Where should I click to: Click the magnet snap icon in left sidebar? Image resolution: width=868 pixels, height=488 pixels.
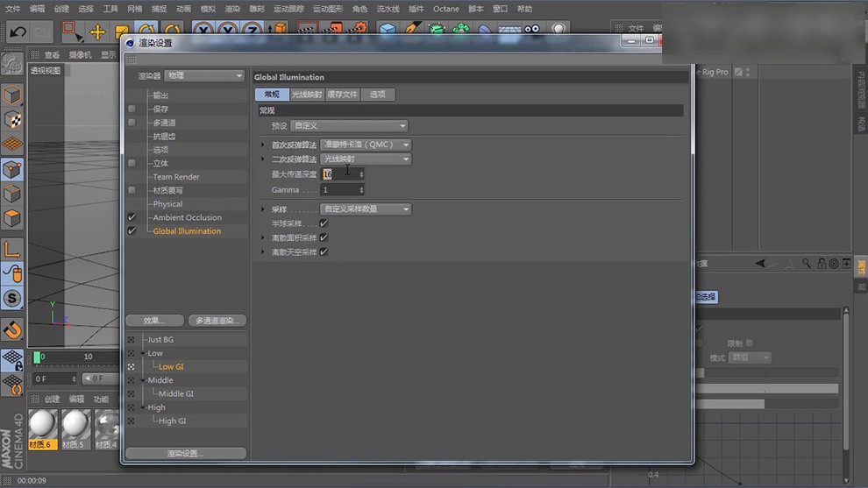point(12,329)
